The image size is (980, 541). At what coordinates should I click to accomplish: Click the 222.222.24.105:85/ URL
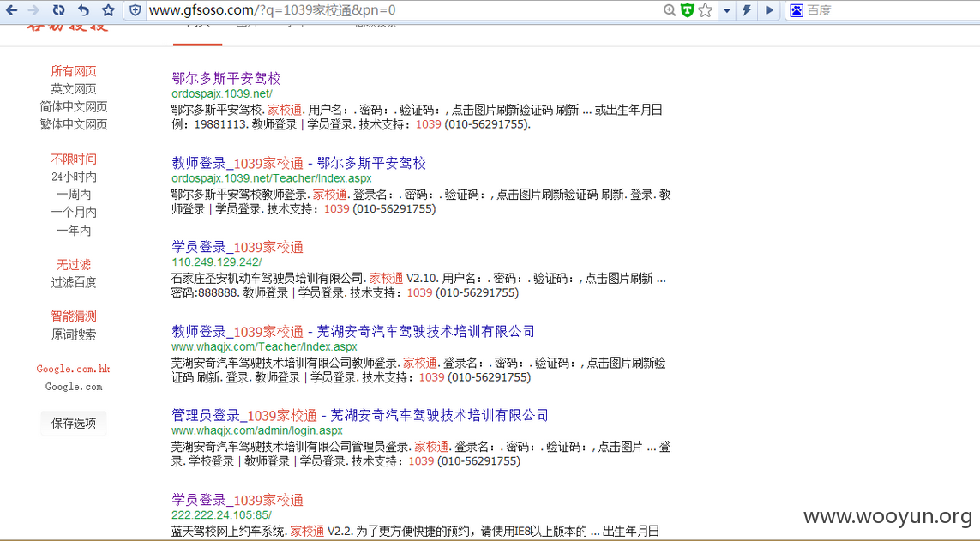221,515
